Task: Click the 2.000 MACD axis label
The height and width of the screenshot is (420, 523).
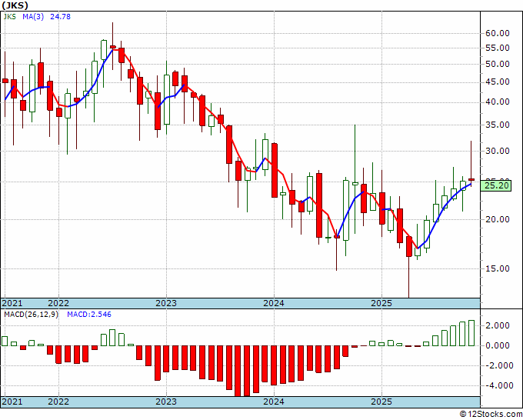Action: (x=498, y=325)
